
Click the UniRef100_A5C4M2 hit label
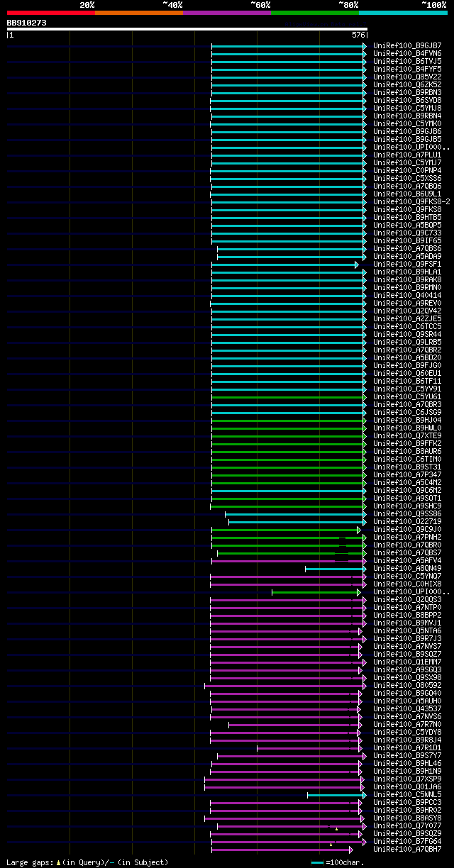coord(407,482)
